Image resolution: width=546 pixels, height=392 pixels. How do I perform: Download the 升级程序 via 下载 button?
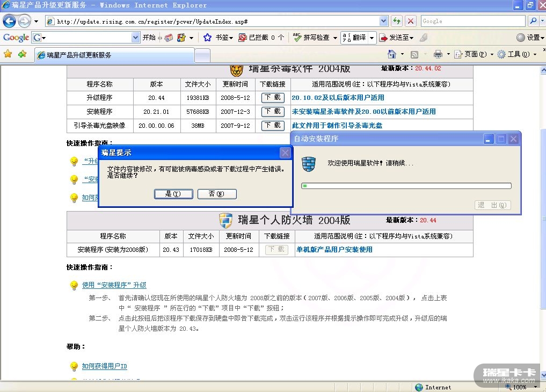(273, 98)
